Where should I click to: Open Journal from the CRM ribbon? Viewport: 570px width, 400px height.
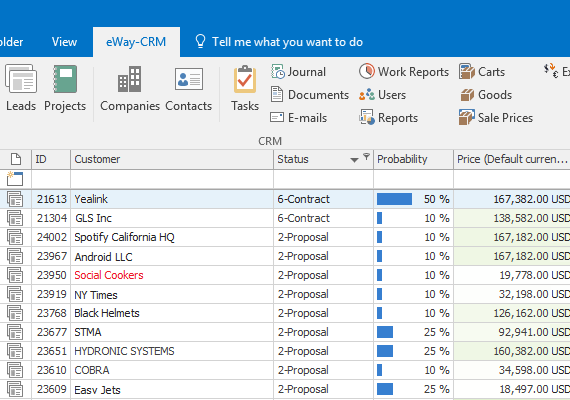(x=298, y=72)
